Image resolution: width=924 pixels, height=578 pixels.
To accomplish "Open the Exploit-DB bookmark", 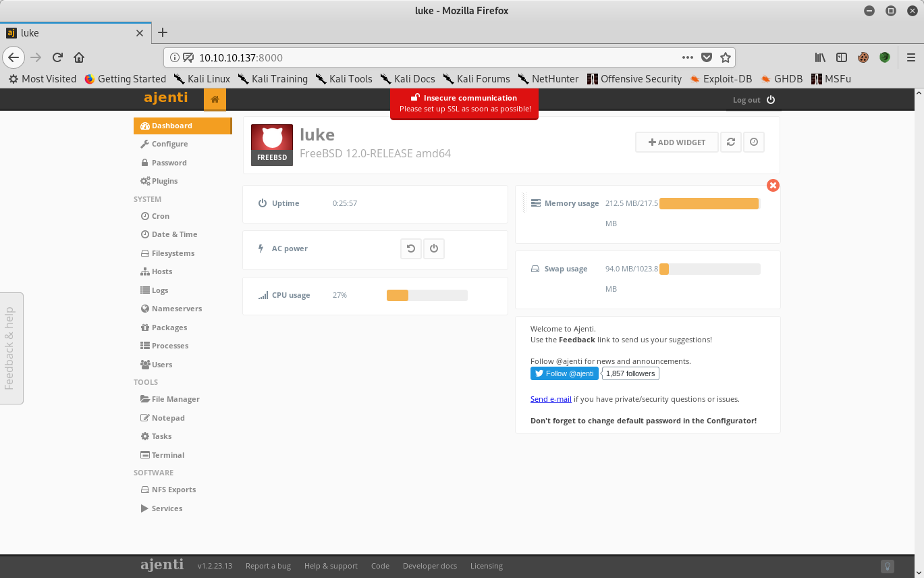I will point(720,79).
